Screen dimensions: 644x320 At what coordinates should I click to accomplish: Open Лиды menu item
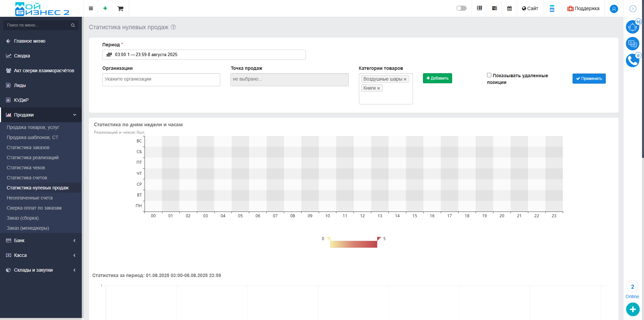(x=41, y=85)
